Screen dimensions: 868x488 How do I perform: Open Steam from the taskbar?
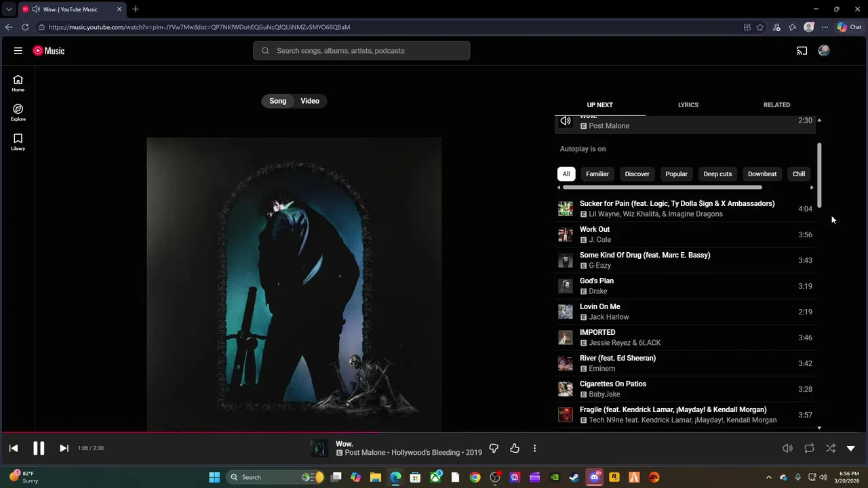[574, 477]
